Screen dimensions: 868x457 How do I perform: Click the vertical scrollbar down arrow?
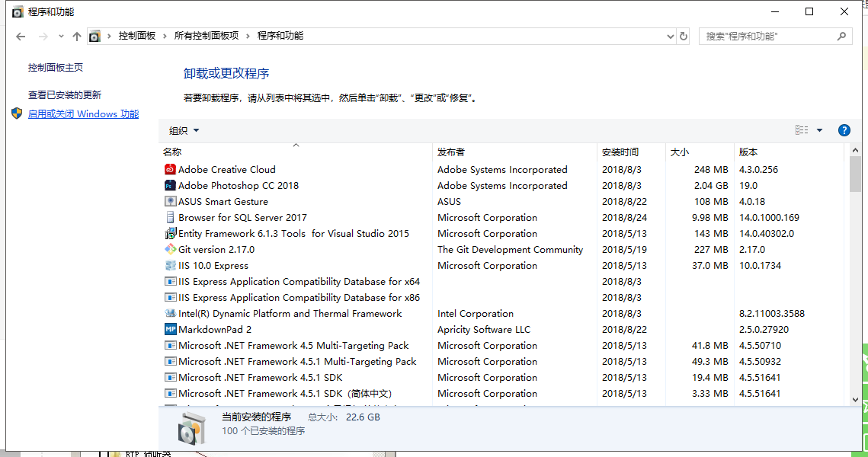(856, 399)
